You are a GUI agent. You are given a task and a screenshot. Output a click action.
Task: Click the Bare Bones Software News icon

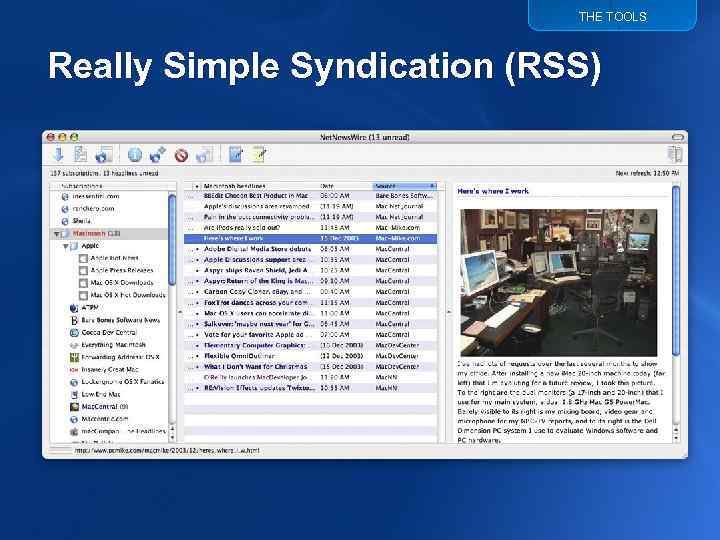pos(74,321)
